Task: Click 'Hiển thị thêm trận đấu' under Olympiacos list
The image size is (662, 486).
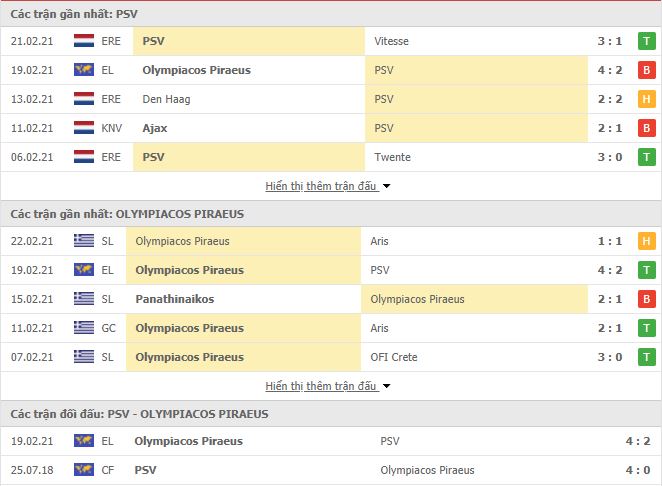Action: tap(320, 386)
